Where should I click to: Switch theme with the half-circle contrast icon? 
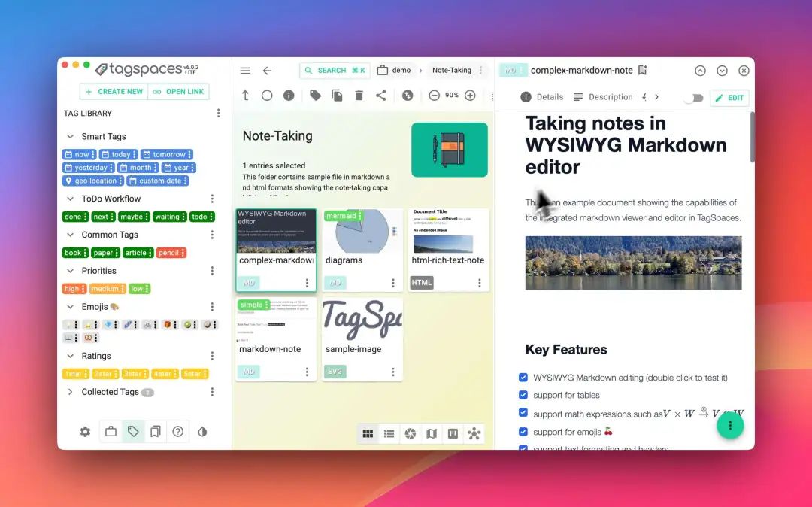[202, 432]
